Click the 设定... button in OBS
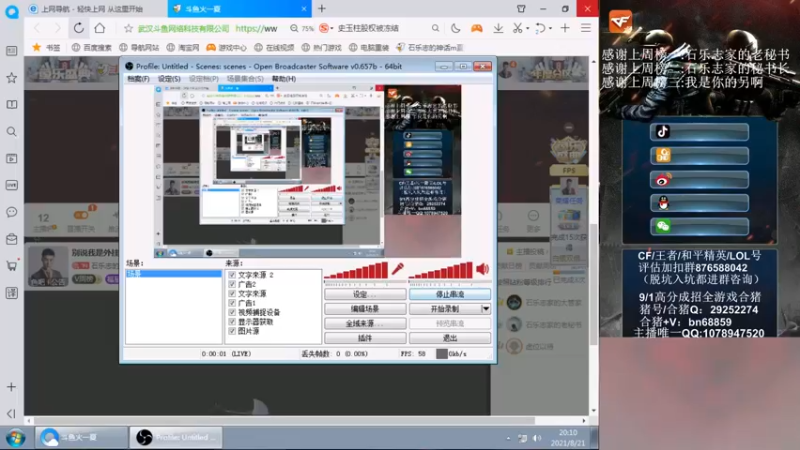The width and height of the screenshot is (800, 450). click(365, 294)
